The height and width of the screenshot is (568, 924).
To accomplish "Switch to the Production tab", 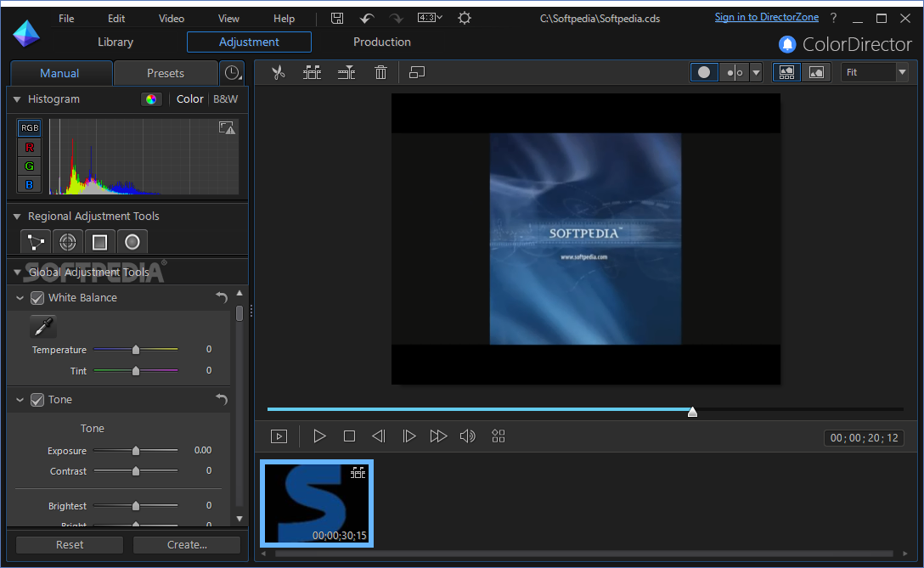I will (x=382, y=42).
